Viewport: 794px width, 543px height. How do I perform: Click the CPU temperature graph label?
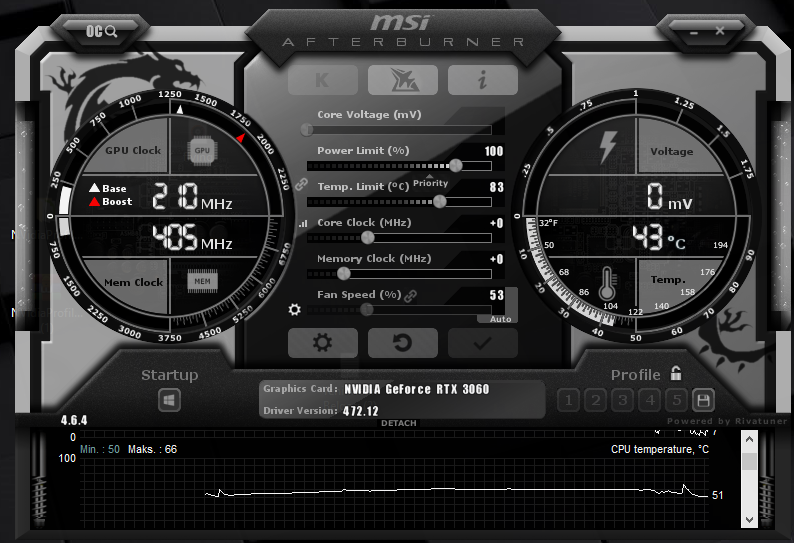[660, 449]
